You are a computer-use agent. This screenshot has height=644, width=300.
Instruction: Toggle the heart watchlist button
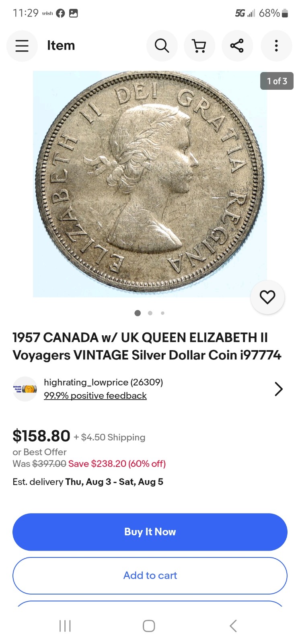point(267,297)
